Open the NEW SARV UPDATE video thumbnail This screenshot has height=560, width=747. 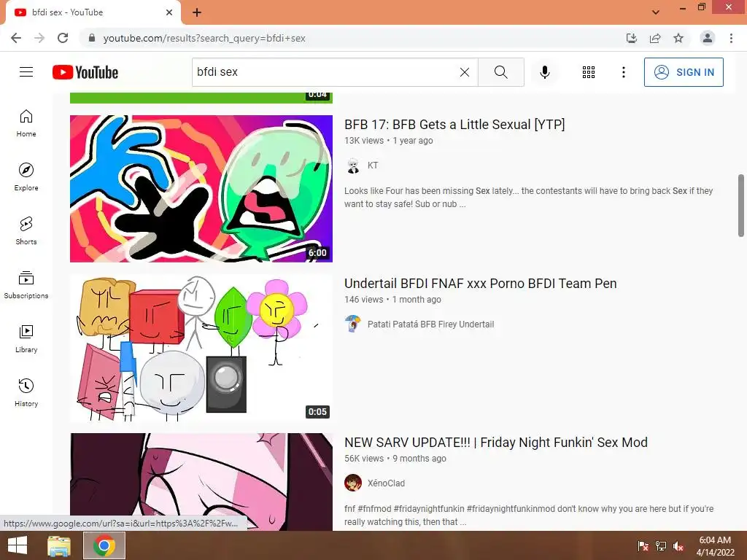click(x=201, y=481)
